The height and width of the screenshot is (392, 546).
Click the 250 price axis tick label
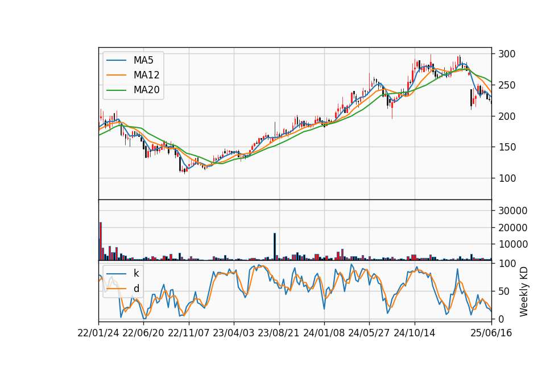point(507,85)
